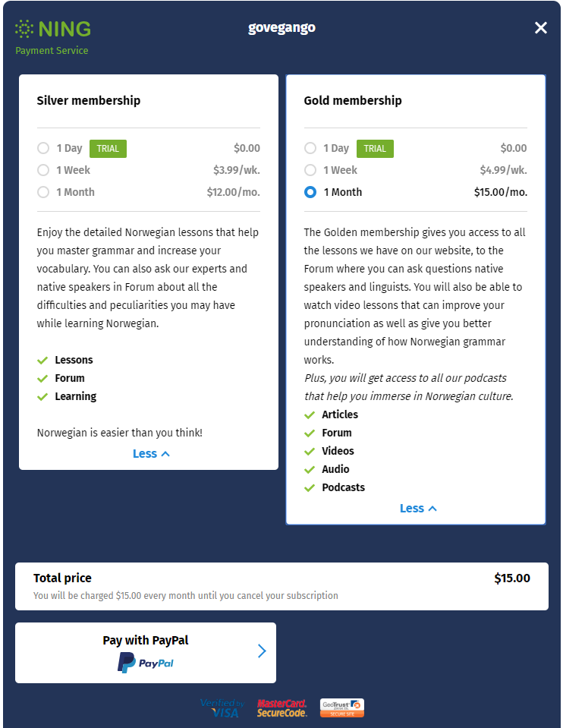This screenshot has height=728, width=563.
Task: Click the Silver membership TRIAL badge
Action: coord(108,149)
